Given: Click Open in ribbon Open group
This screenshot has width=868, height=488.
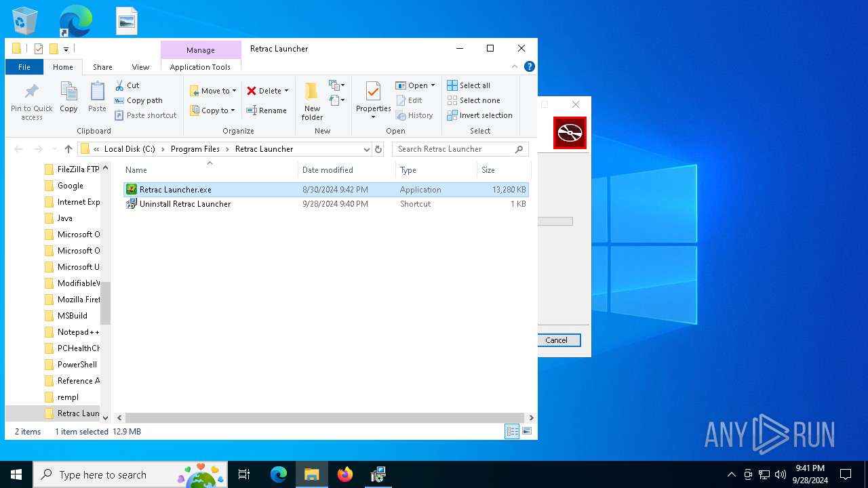Looking at the screenshot, I should (x=415, y=85).
